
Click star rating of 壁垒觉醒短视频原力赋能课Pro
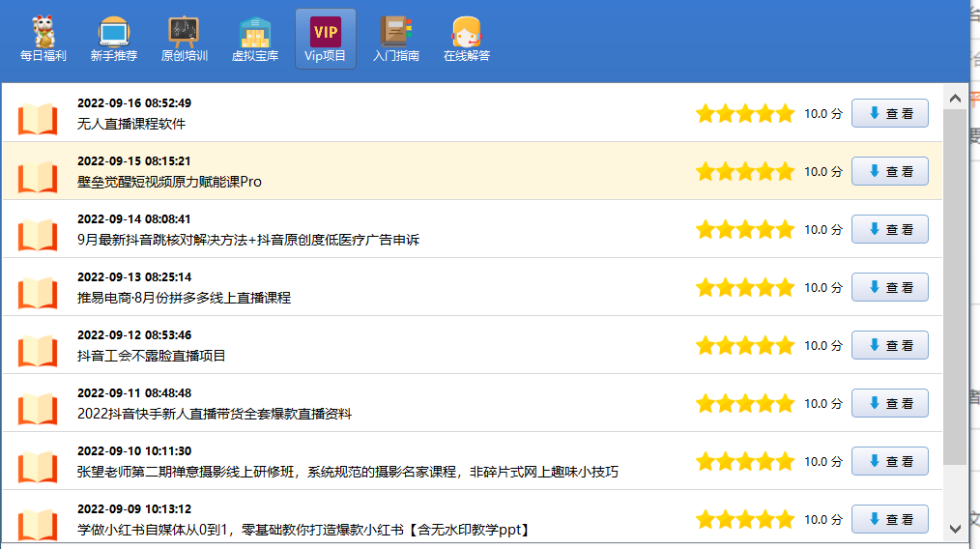pos(745,171)
